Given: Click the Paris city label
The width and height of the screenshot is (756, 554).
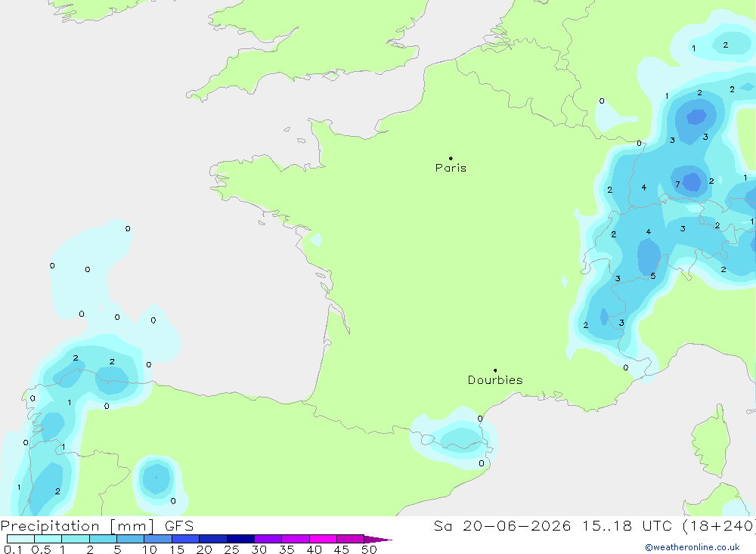Looking at the screenshot, I should tap(451, 168).
